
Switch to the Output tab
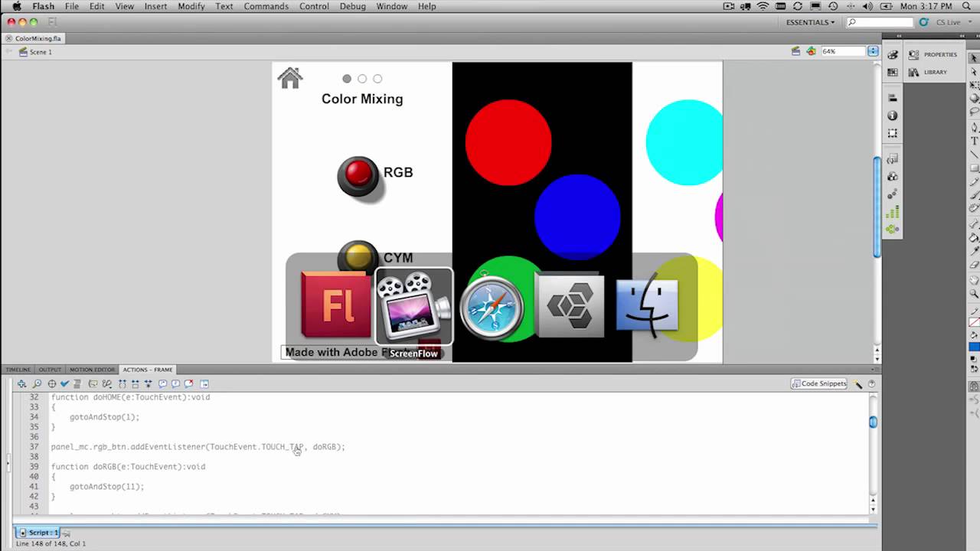pos(50,370)
